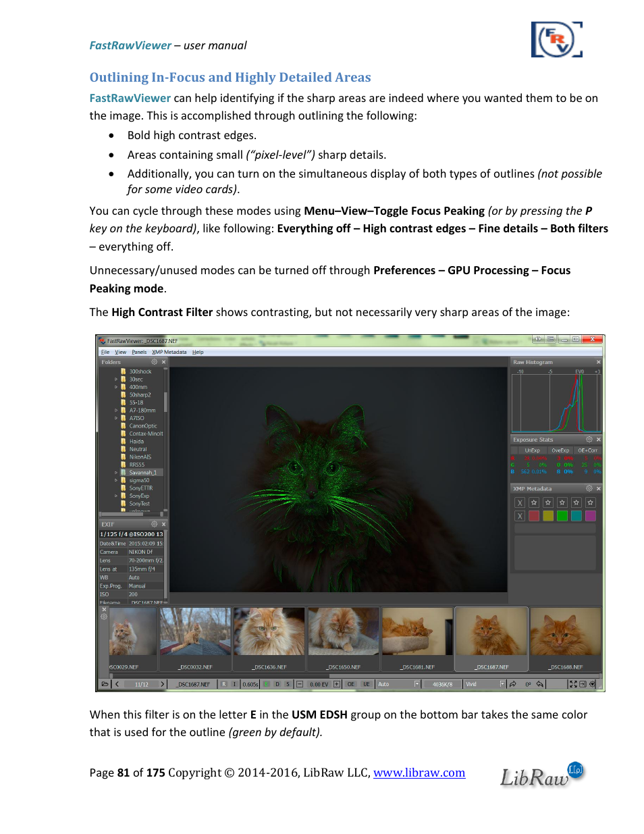Close the XMP Metadata panel
644x834 pixels.
(598, 488)
